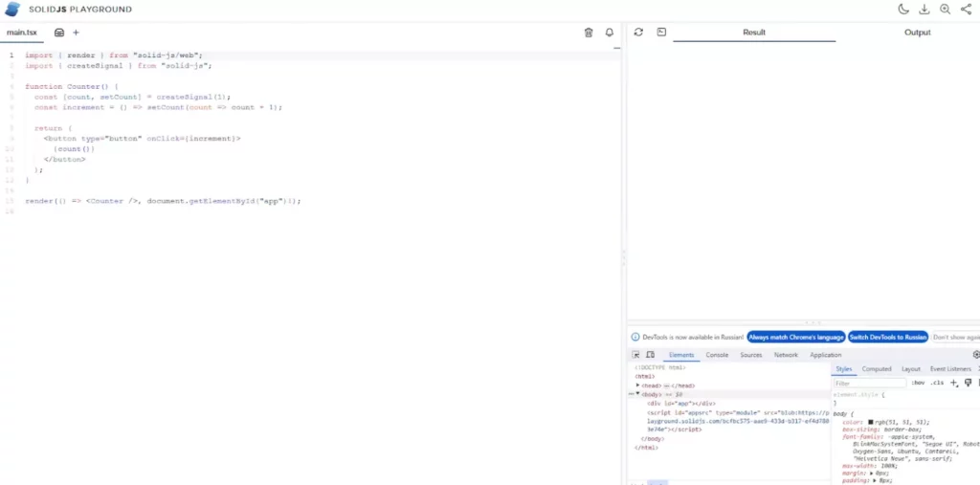The height and width of the screenshot is (485, 980).
Task: Click the rgb(51, 51, 51) color swatch
Action: 871,423
